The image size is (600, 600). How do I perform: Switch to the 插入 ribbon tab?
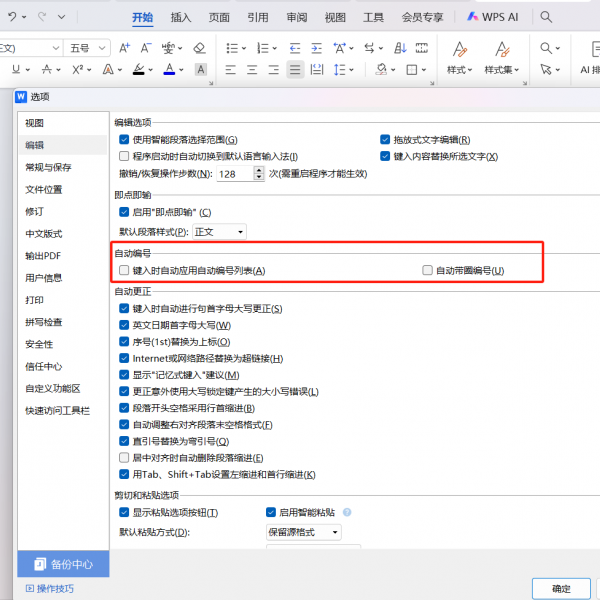[x=181, y=17]
